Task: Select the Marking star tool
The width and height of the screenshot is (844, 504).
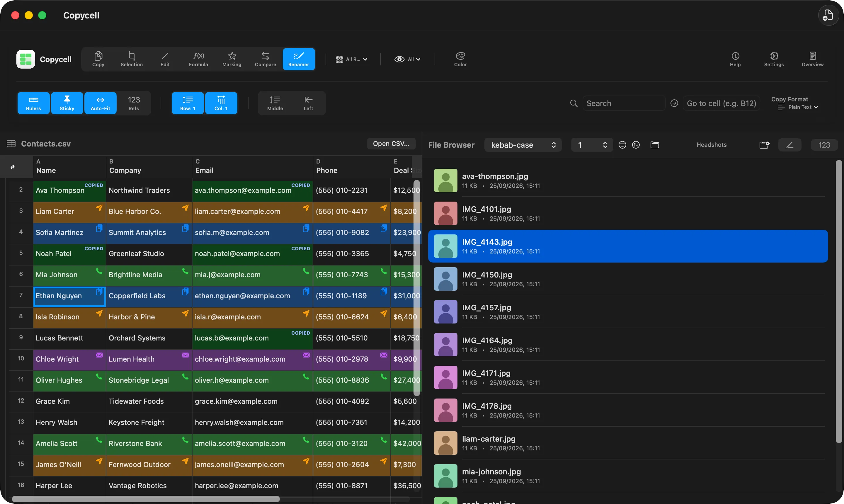Action: 232,59
